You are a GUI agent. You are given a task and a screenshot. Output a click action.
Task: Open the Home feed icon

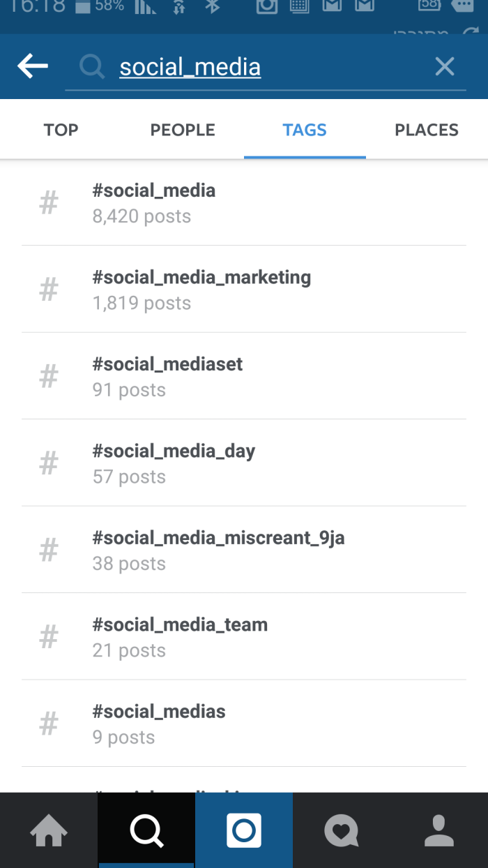49,830
